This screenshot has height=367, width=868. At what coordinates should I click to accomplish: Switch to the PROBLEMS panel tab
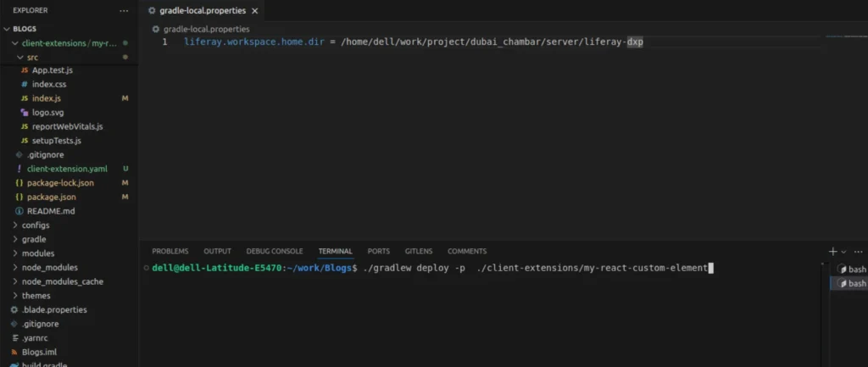coord(170,252)
